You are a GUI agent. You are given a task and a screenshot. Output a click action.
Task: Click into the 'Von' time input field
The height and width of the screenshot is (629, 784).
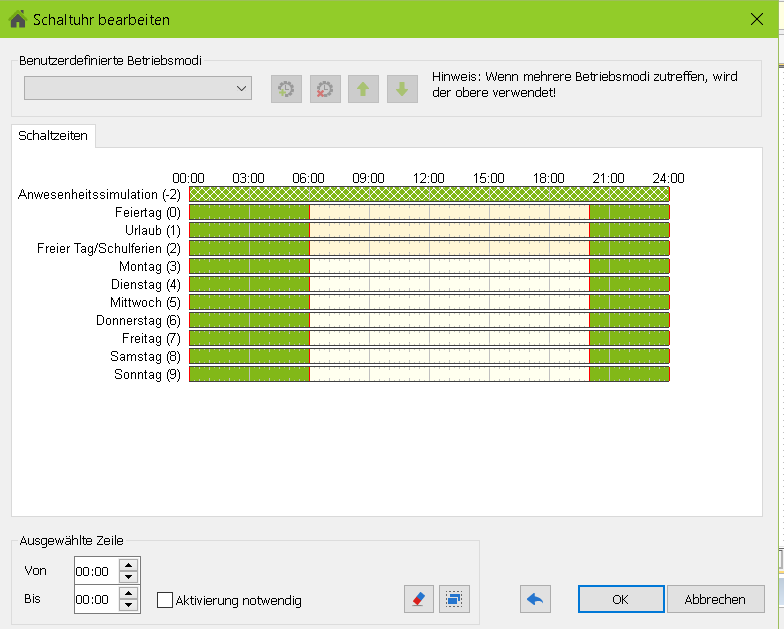(95, 571)
